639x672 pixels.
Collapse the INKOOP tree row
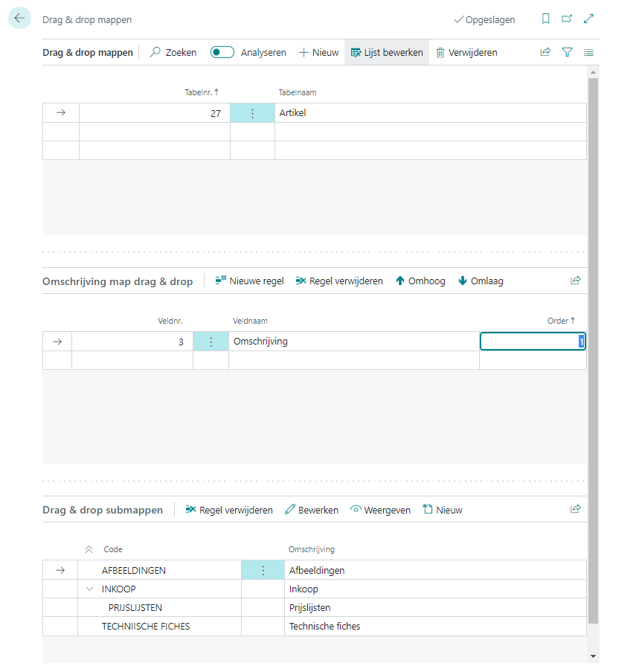point(89,589)
